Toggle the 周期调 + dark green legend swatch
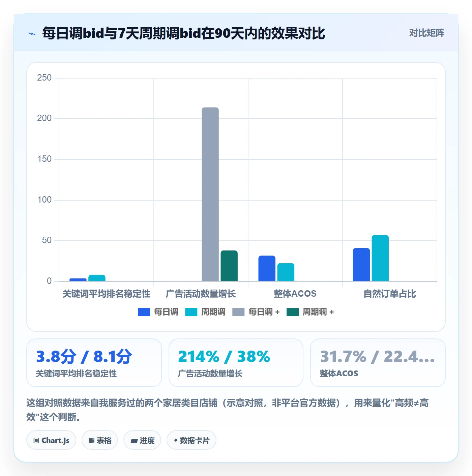This screenshot has width=472, height=476. coord(293,312)
